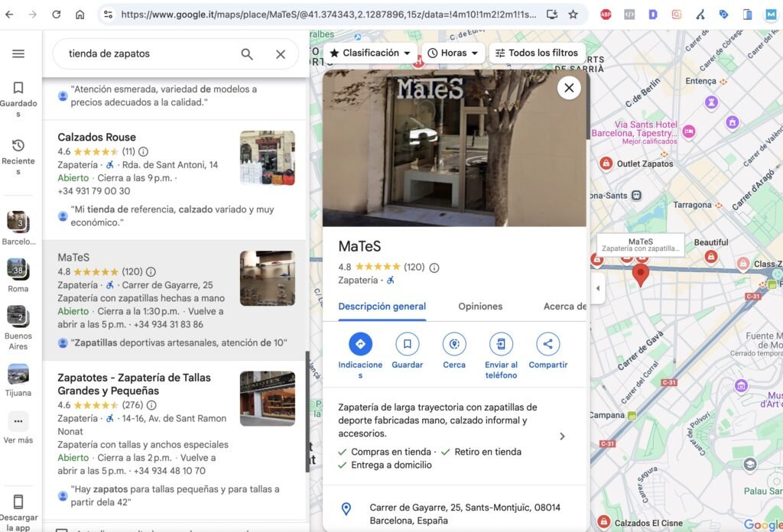Save MaTeS with the Guardar icon
783x532 pixels.
point(407,344)
